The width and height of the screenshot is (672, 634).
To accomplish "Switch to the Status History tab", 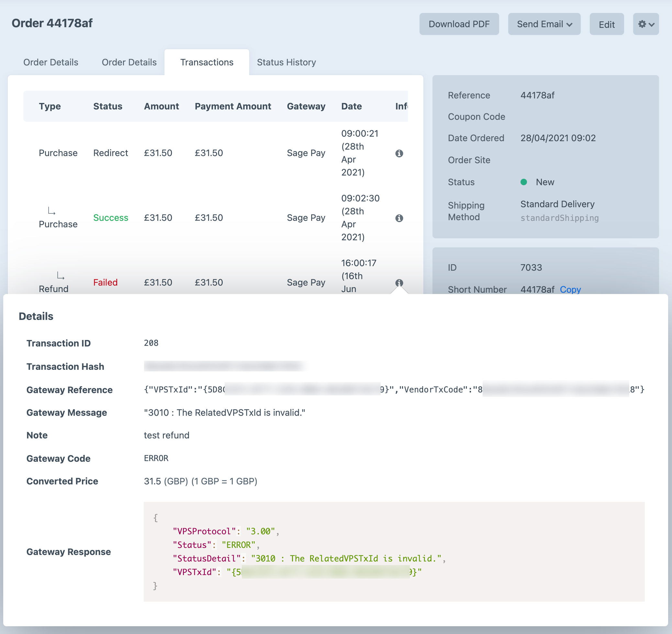I will click(286, 62).
